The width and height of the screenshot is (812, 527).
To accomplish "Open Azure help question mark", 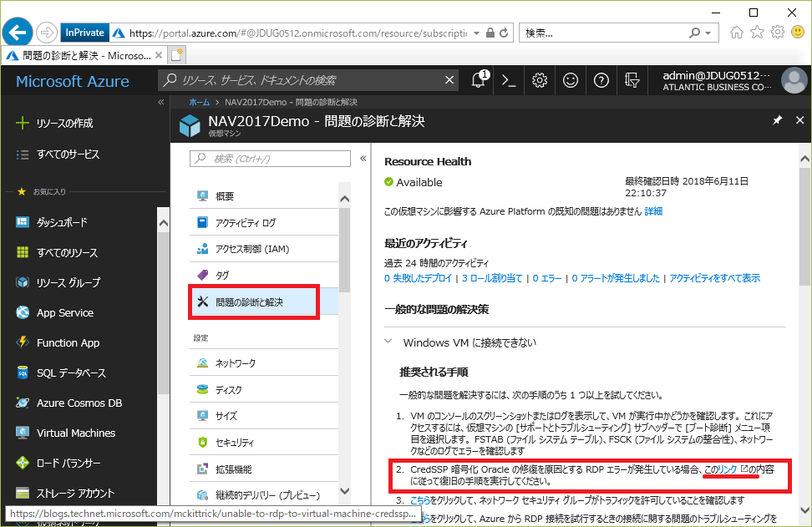I will point(601,80).
